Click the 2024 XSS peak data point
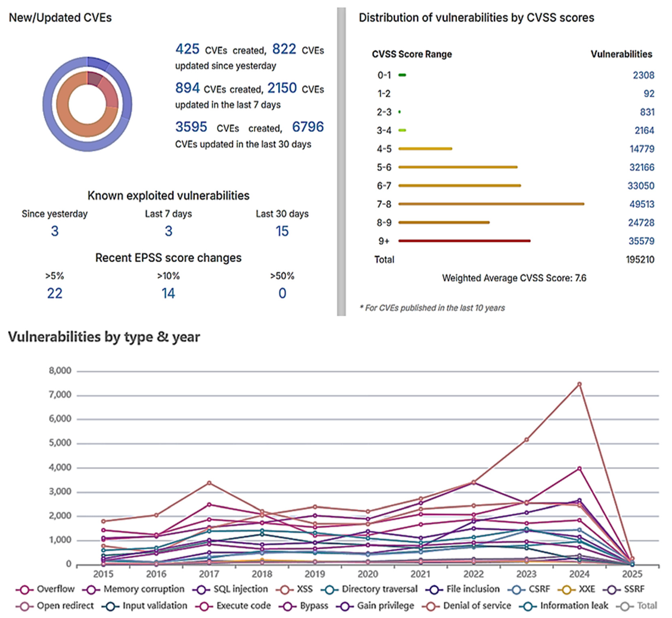The width and height of the screenshot is (672, 618). pyautogui.click(x=579, y=384)
